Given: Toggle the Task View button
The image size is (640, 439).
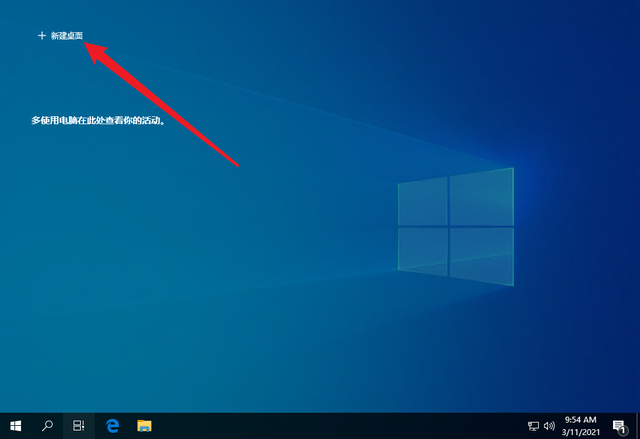Looking at the screenshot, I should [x=79, y=426].
